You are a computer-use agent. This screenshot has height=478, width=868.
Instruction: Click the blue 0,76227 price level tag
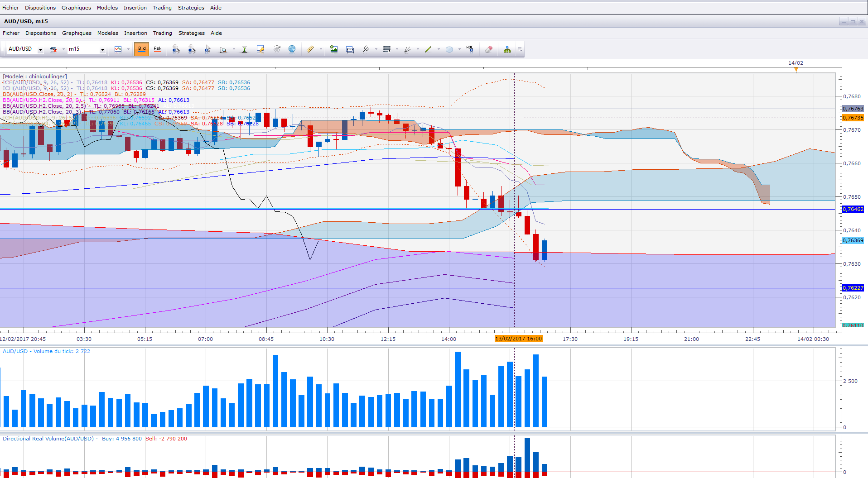click(x=853, y=288)
